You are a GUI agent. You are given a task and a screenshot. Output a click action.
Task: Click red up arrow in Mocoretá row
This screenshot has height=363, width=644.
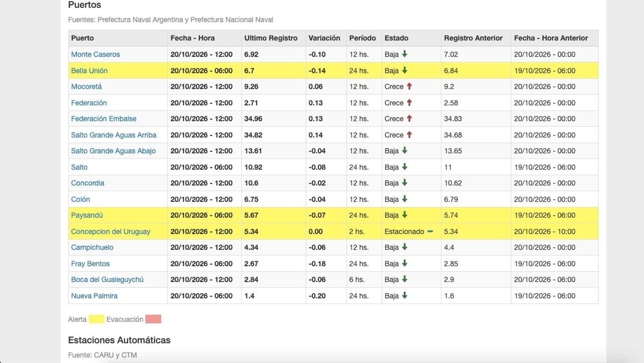click(409, 86)
